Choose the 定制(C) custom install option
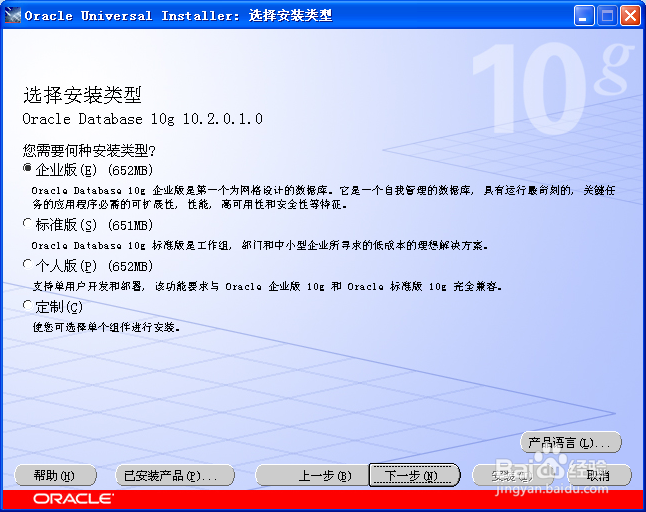The width and height of the screenshot is (646, 512). 27,305
